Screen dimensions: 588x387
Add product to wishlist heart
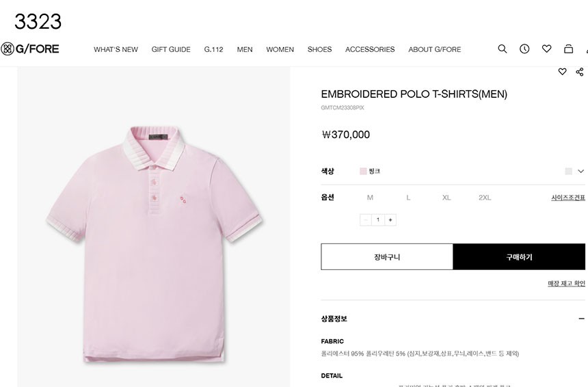(562, 72)
